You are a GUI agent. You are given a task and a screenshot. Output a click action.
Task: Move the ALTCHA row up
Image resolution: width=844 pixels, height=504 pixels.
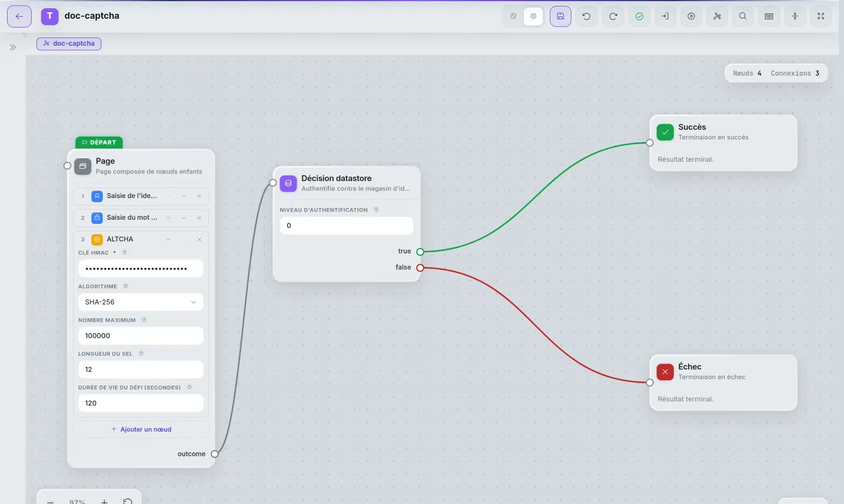[x=168, y=240]
